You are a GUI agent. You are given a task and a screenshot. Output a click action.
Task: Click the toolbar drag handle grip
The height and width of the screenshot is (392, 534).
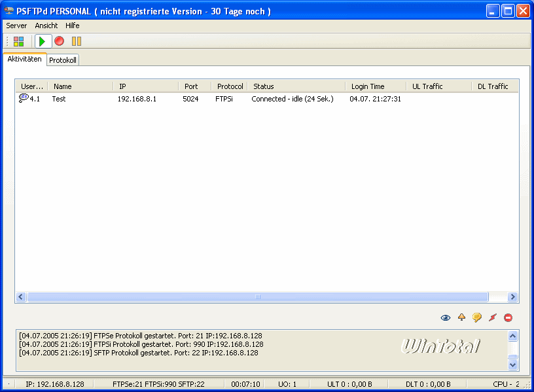tap(7, 41)
